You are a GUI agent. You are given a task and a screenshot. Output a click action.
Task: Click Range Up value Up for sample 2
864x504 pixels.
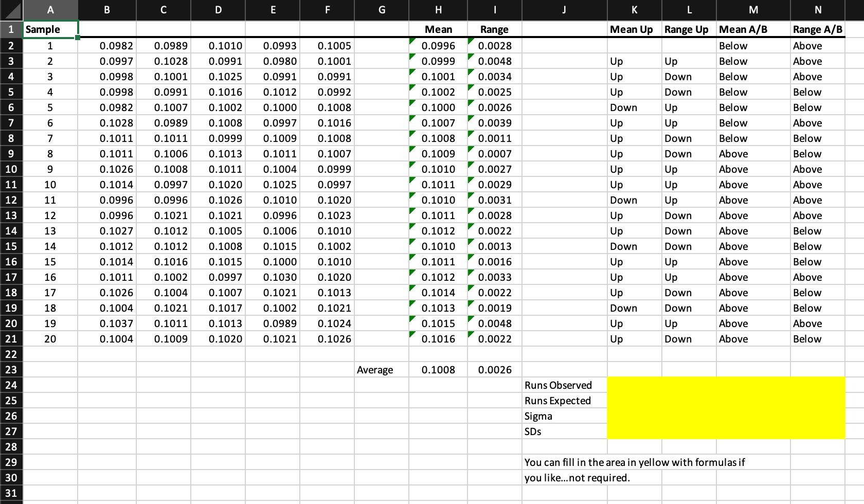pos(689,61)
